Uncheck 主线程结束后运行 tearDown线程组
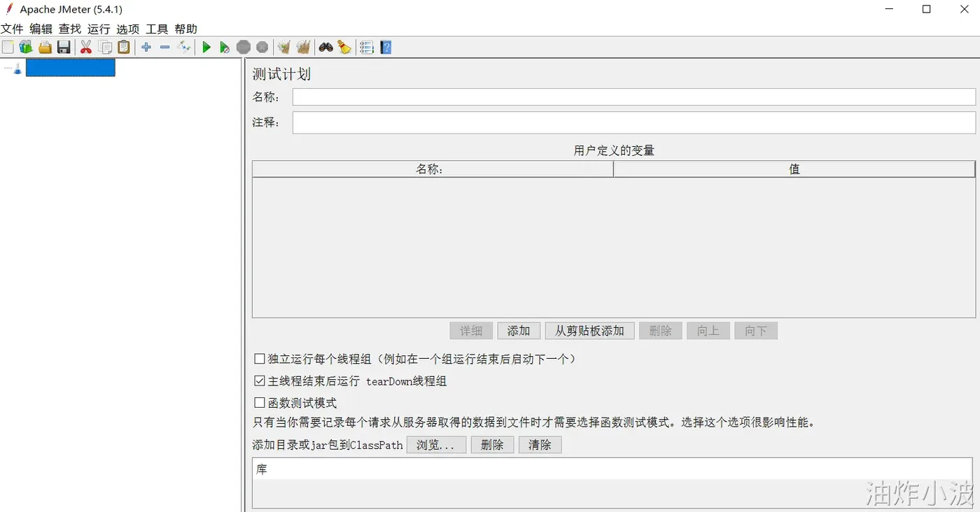The height and width of the screenshot is (512, 980). click(260, 381)
